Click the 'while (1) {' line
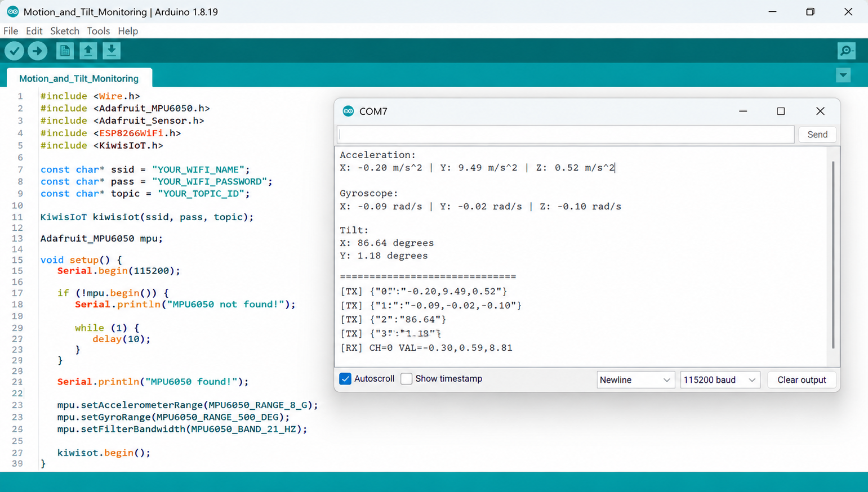This screenshot has height=492, width=868. coord(107,328)
